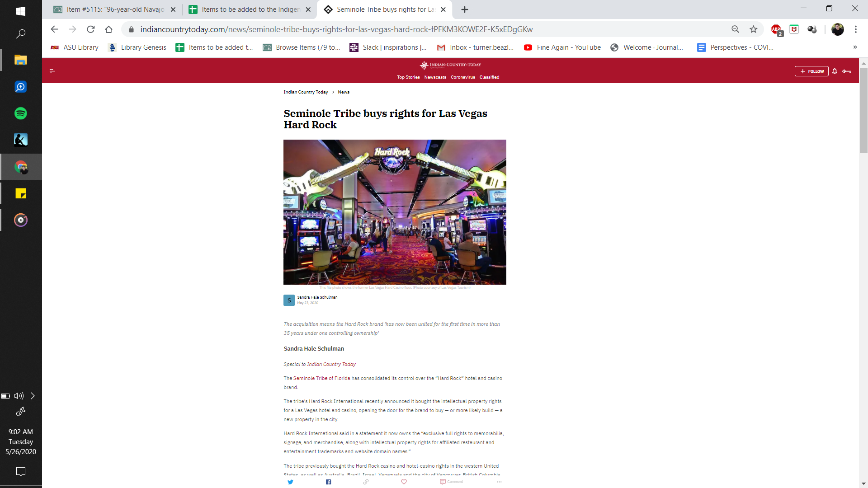Click the key login icon
The image size is (868, 488).
(847, 71)
